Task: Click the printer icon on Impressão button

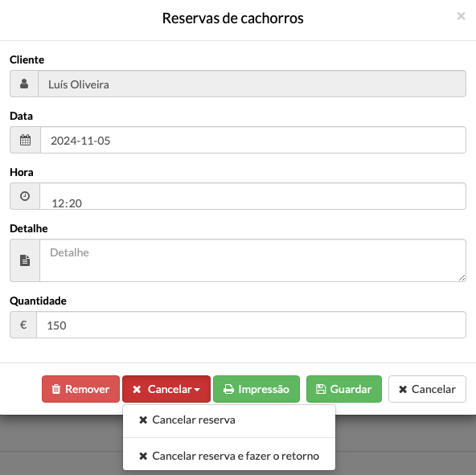Action: [x=228, y=389]
